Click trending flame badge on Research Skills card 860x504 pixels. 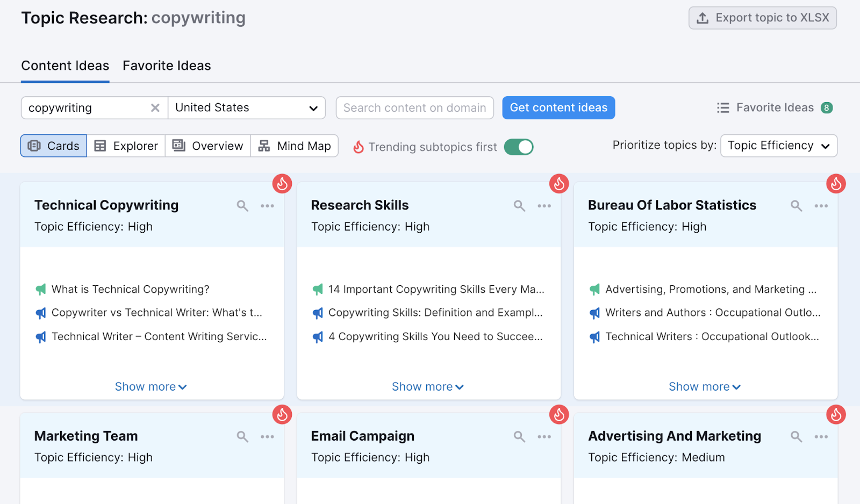click(559, 184)
